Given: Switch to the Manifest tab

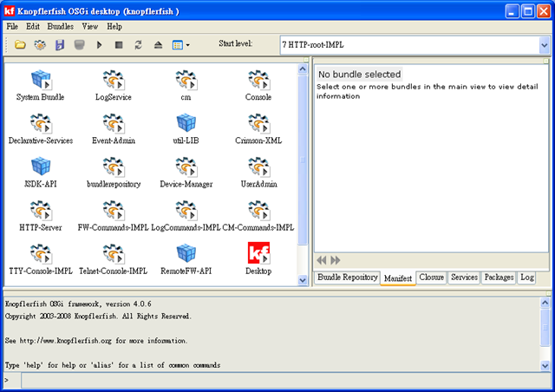Looking at the screenshot, I should click(398, 278).
